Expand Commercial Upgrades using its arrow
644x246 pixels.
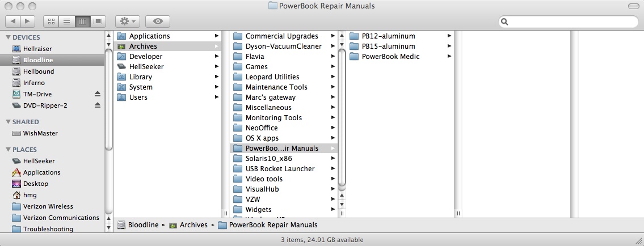click(333, 36)
